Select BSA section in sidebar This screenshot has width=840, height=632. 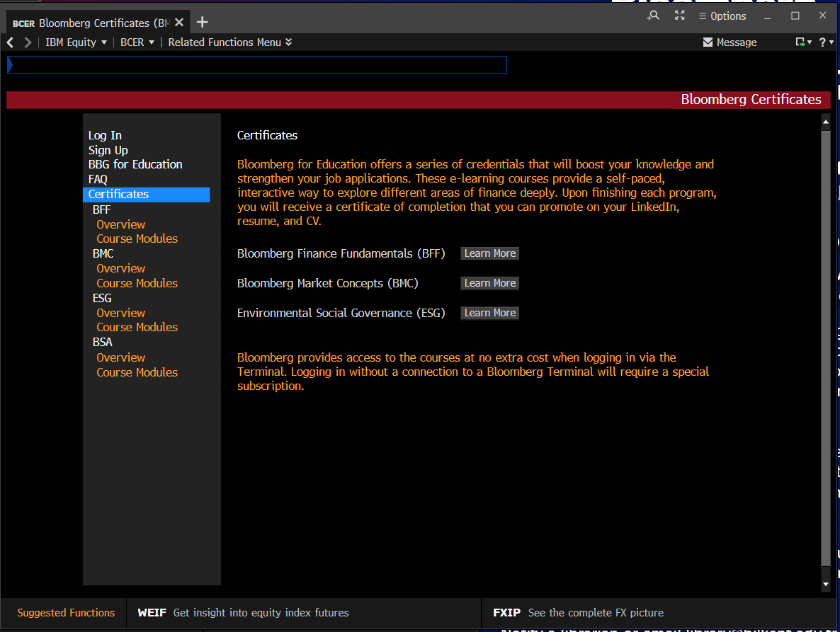103,342
